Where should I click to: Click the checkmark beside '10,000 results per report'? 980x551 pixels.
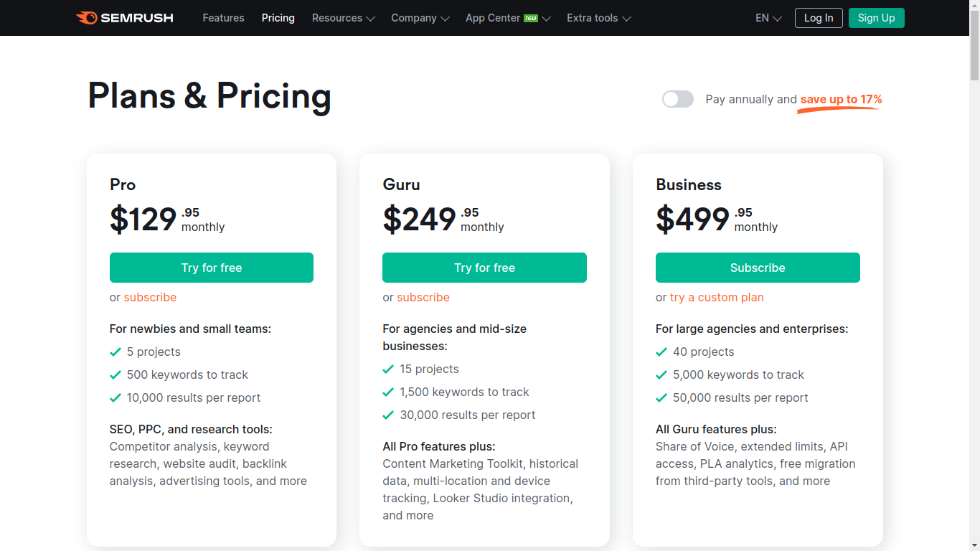(116, 398)
